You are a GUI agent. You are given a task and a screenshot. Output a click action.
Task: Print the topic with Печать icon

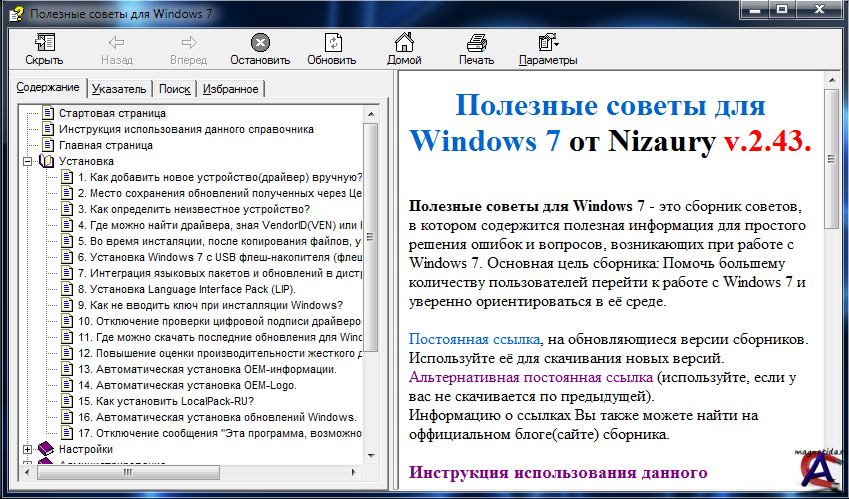point(476,42)
